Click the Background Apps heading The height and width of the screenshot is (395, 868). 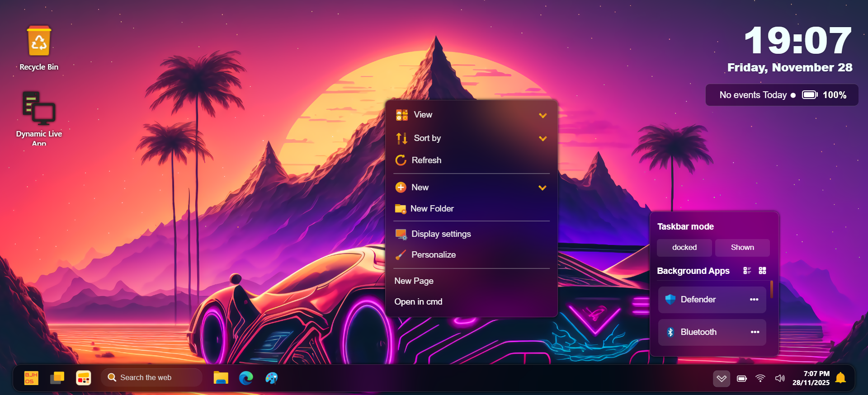[693, 271]
